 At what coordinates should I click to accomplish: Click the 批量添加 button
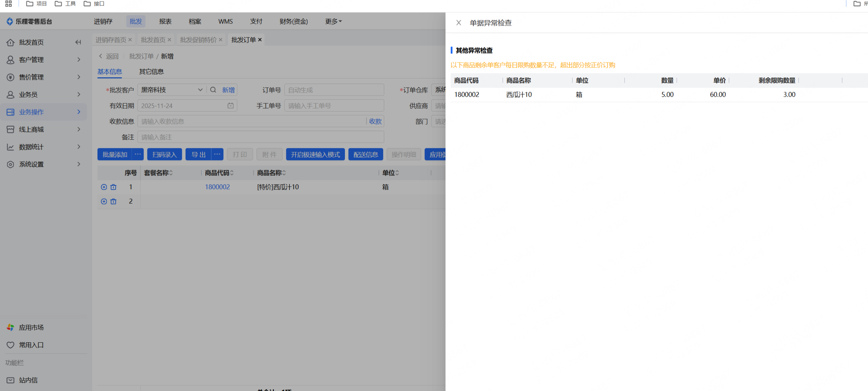tap(115, 155)
